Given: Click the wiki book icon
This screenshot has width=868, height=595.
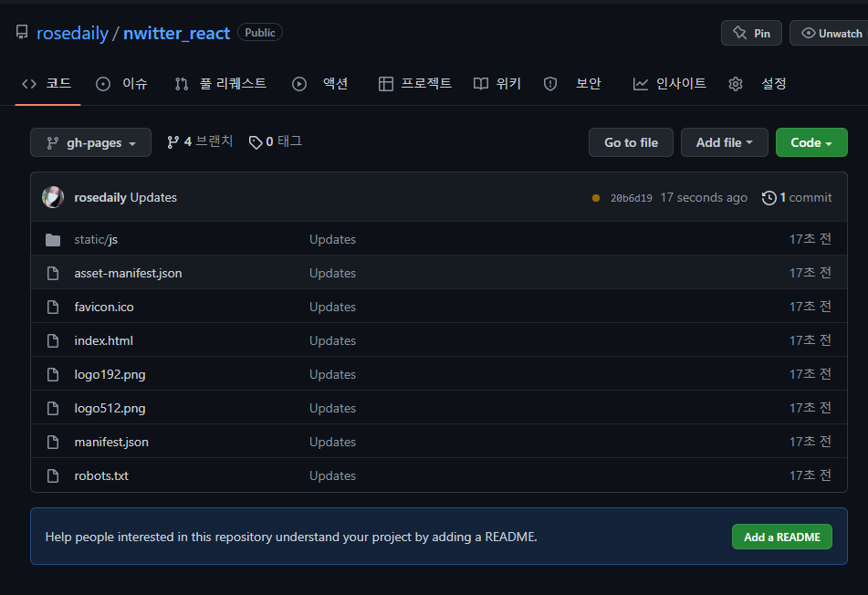Looking at the screenshot, I should tap(481, 84).
